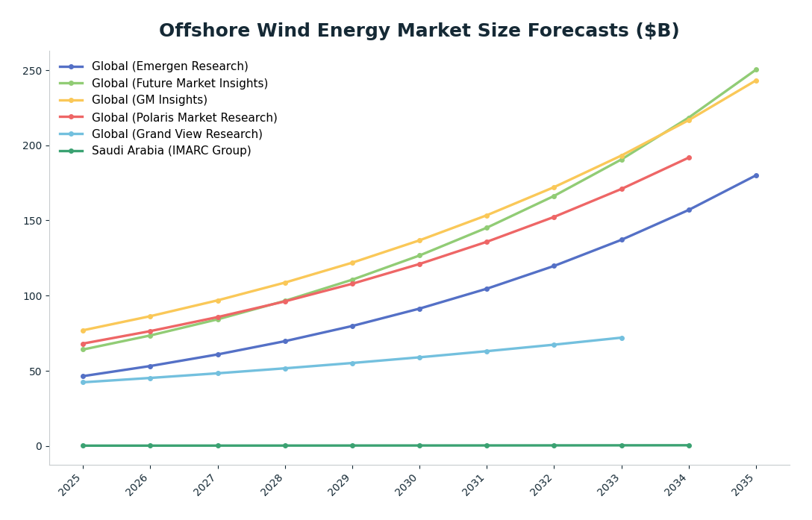Image resolution: width=812 pixels, height=520 pixels.
Task: Click the y-axis label 0
Action: [39, 446]
